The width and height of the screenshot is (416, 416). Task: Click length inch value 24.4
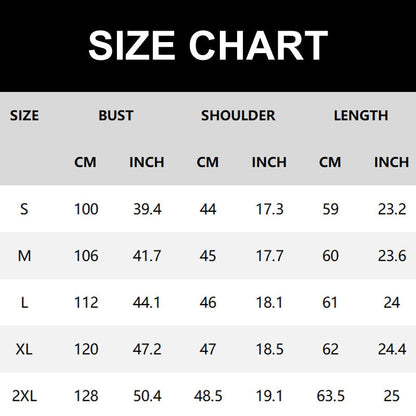(x=392, y=349)
